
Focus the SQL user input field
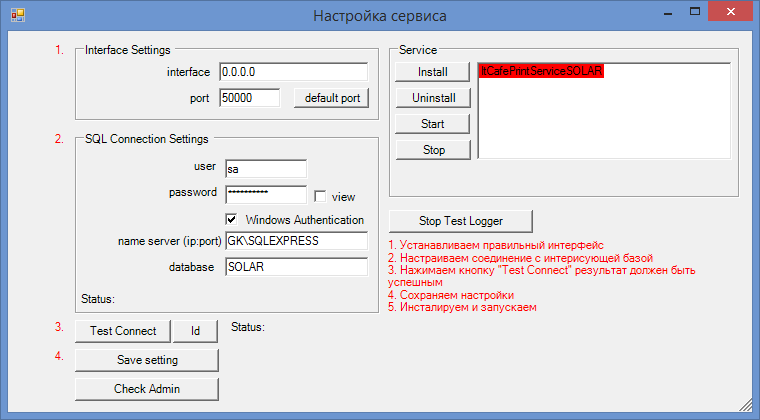click(265, 169)
